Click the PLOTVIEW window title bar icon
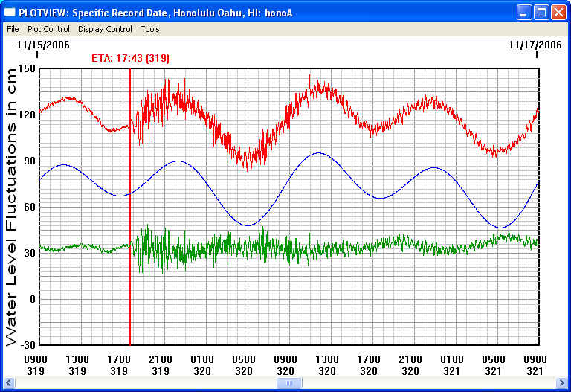This screenshot has width=571, height=392. click(x=10, y=13)
